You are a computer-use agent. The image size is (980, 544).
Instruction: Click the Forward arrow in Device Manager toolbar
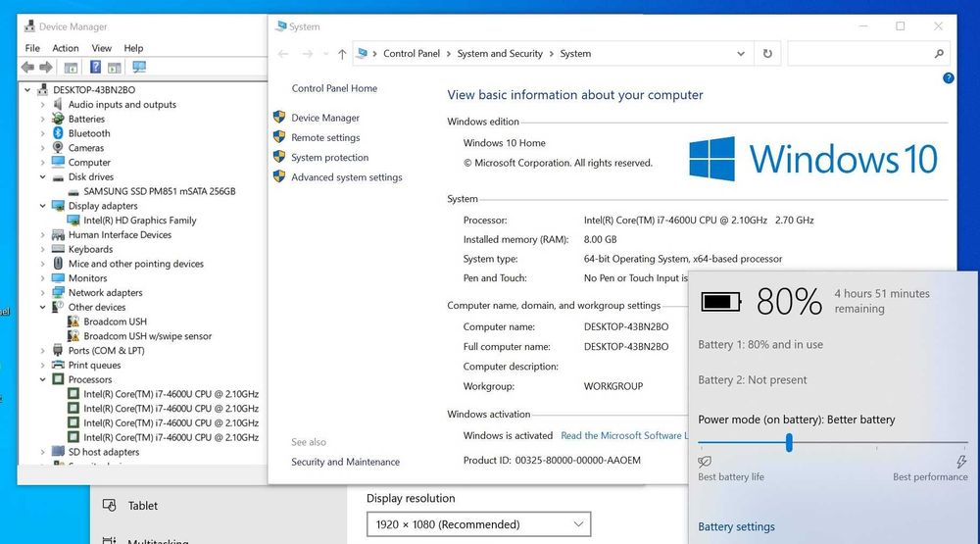pyautogui.click(x=46, y=67)
